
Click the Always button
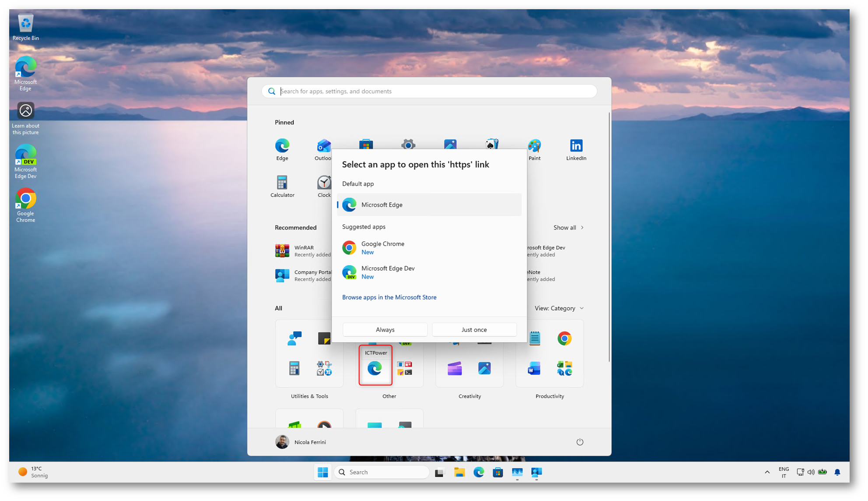pos(385,329)
